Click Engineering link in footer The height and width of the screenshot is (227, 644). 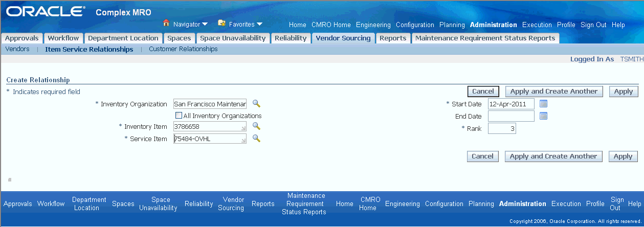pyautogui.click(x=403, y=203)
